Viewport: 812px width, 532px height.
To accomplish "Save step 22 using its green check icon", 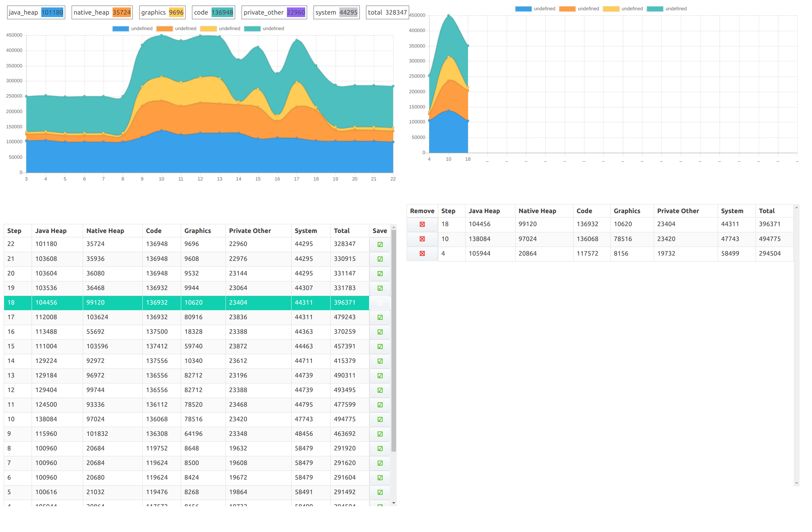I will coord(380,244).
